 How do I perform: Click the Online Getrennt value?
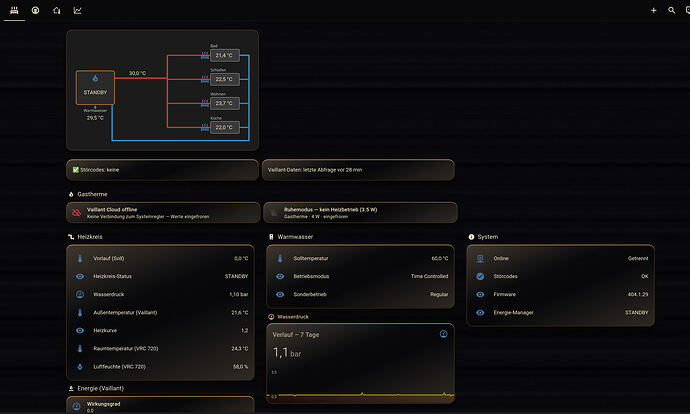(638, 258)
